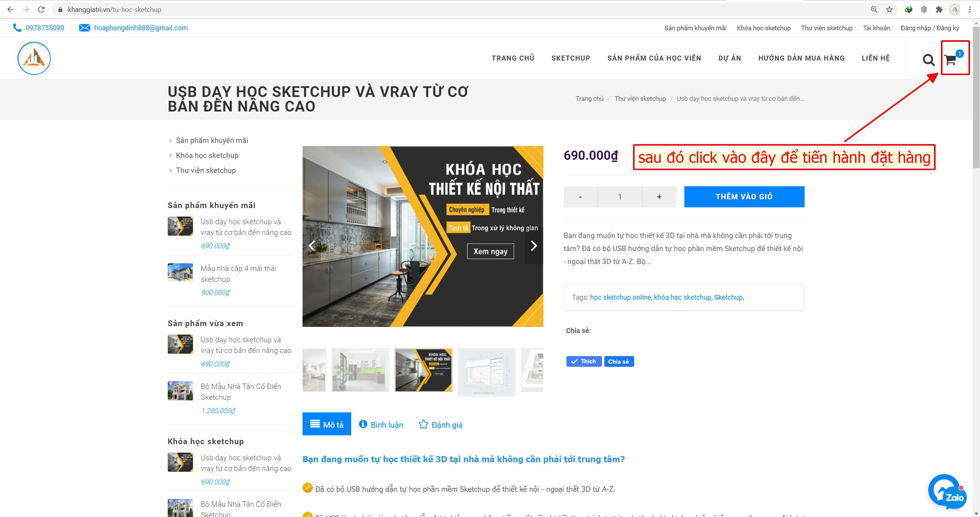Increase quantity with plus button
The image size is (980, 517).
pos(659,197)
